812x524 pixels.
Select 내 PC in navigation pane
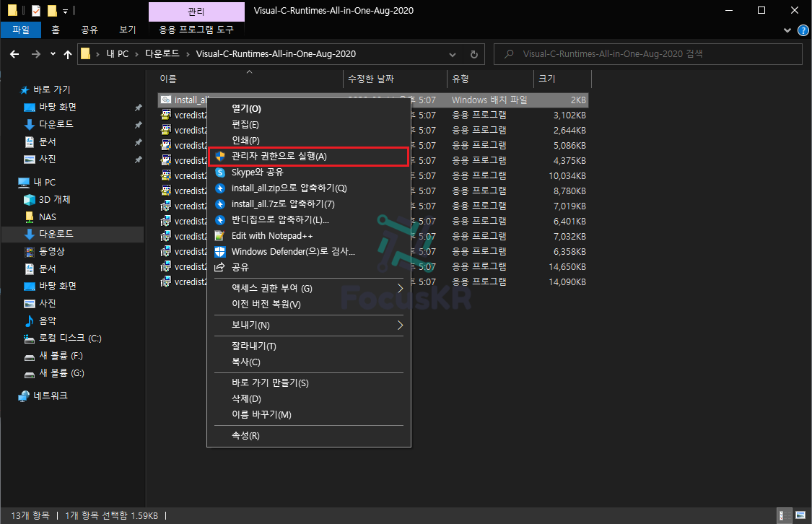tap(44, 183)
